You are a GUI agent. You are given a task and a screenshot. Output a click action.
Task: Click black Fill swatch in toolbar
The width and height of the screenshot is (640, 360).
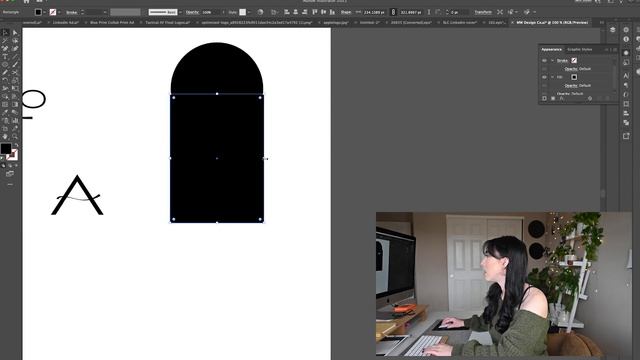[6, 149]
